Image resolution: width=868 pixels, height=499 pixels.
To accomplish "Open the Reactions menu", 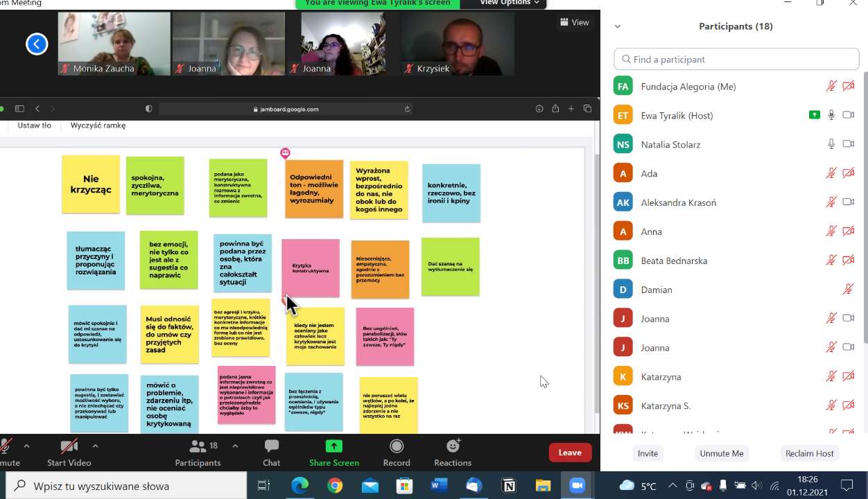I will [453, 447].
